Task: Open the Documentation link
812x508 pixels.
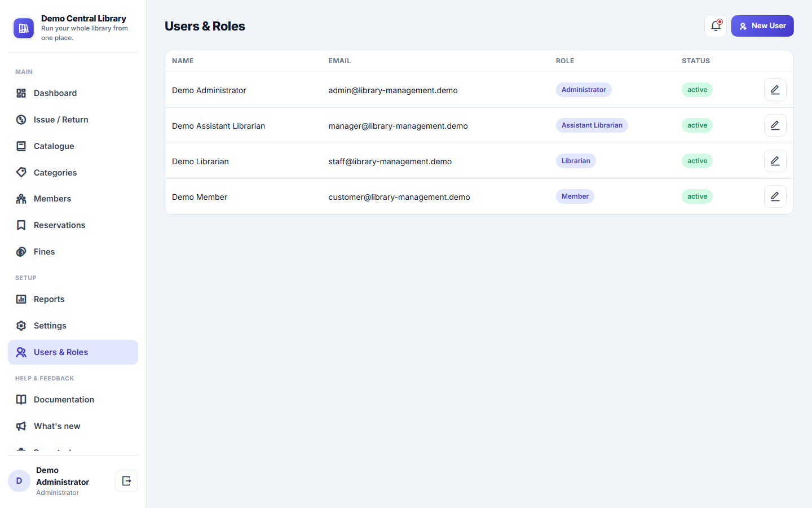Action: point(73,400)
